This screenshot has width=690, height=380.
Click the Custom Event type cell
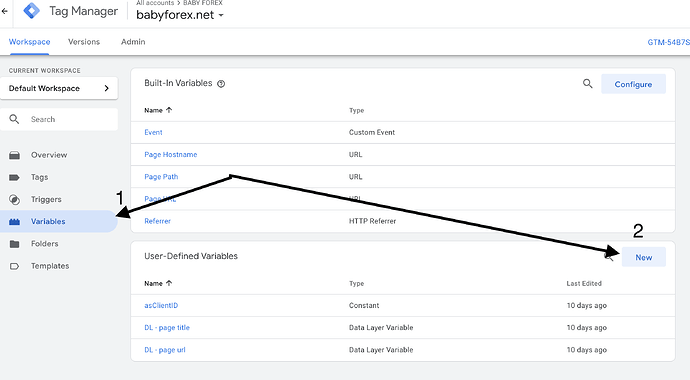(372, 132)
